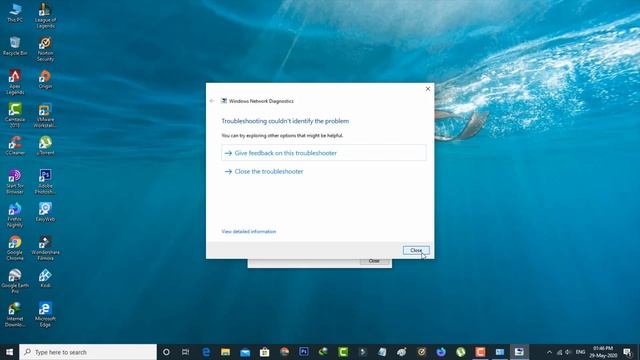This screenshot has width=640, height=360.
Task: Go back using the dialog back arrow
Action: pos(212,101)
